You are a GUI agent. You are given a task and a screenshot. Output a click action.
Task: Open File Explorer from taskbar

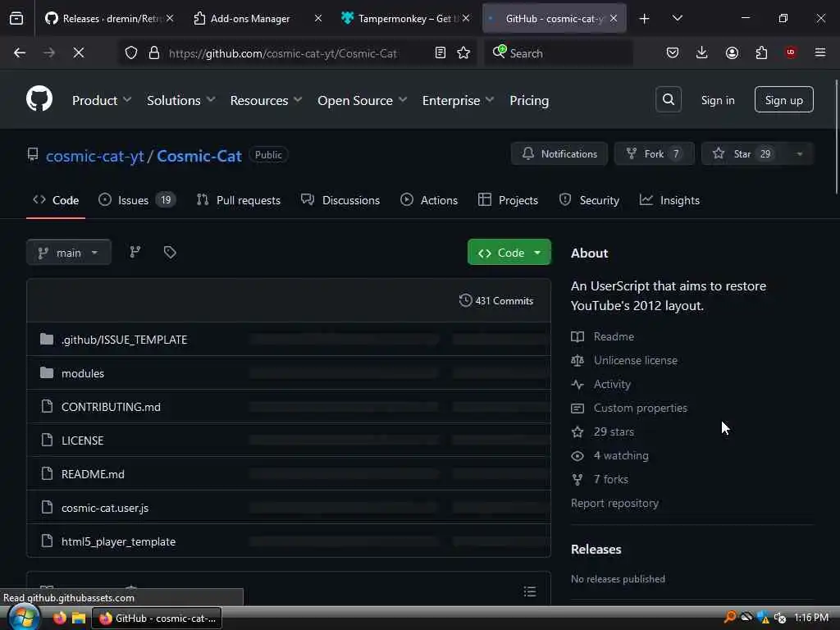coord(79,618)
